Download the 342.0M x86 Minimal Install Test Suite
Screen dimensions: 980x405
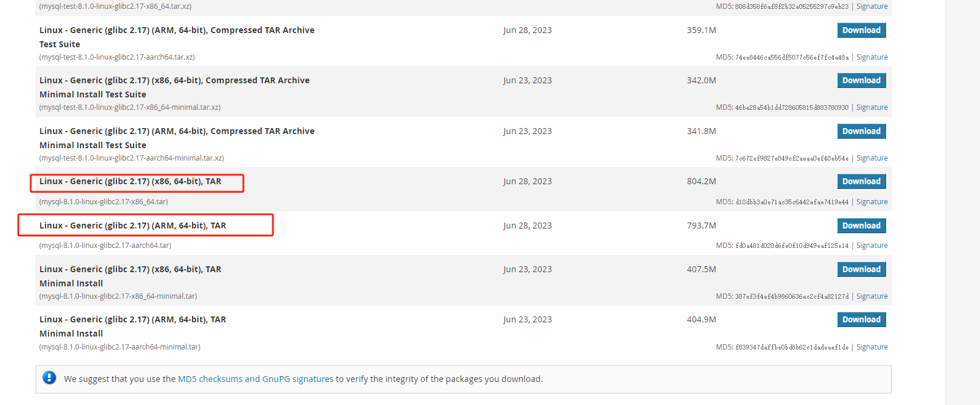(x=861, y=80)
